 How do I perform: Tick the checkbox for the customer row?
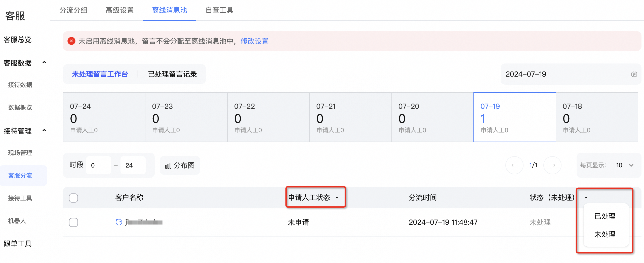(73, 222)
